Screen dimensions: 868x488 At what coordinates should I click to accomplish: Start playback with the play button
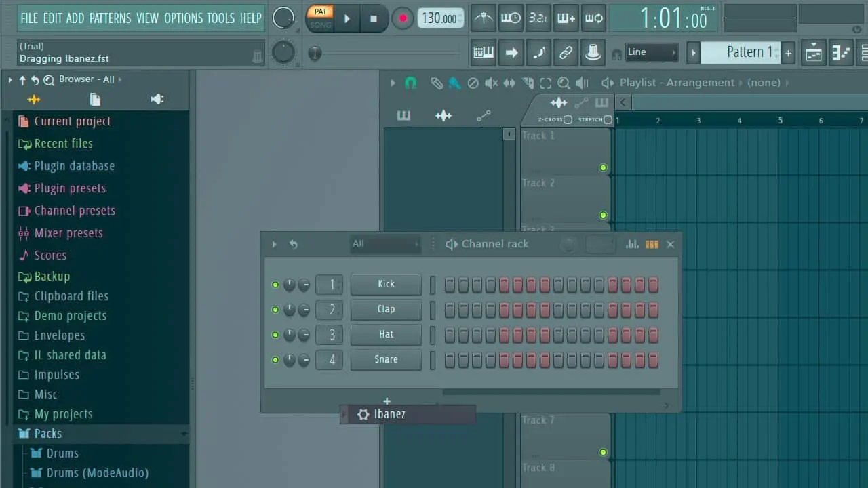347,18
